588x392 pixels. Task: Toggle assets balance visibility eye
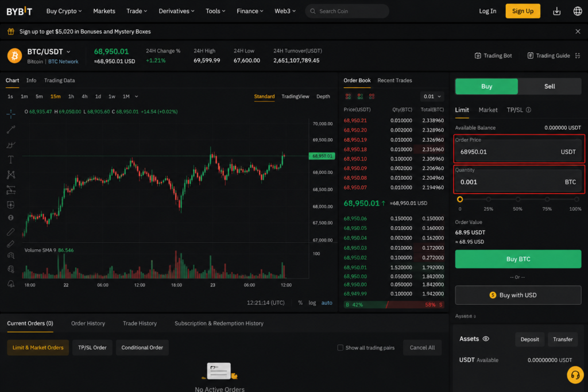pyautogui.click(x=486, y=339)
